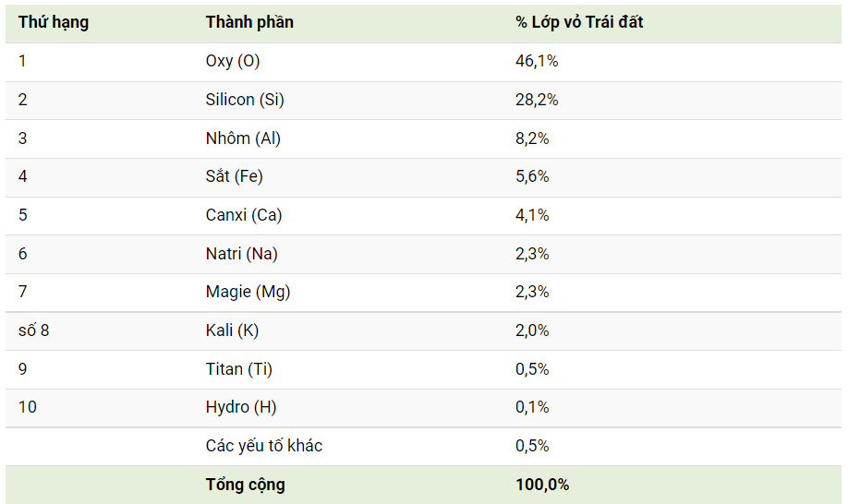Viewport: 848px width, 504px height.
Task: Click the 8,2% value
Action: point(532,138)
